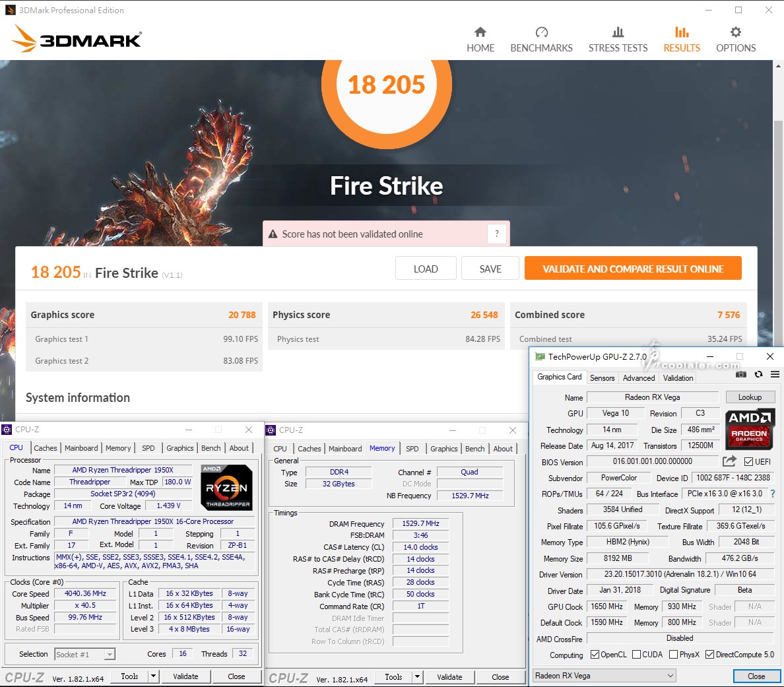Select Bench tab in left CPU-Z window
This screenshot has height=687, width=784.
(x=211, y=448)
